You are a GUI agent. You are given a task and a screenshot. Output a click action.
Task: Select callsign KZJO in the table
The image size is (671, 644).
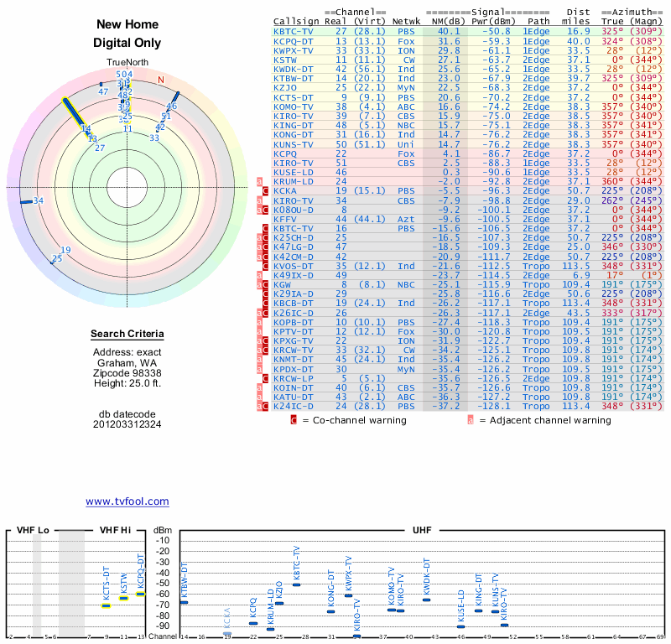pyautogui.click(x=285, y=87)
